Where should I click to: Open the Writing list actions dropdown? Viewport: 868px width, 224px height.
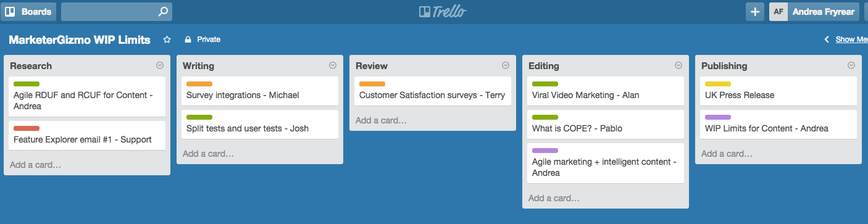pos(333,65)
